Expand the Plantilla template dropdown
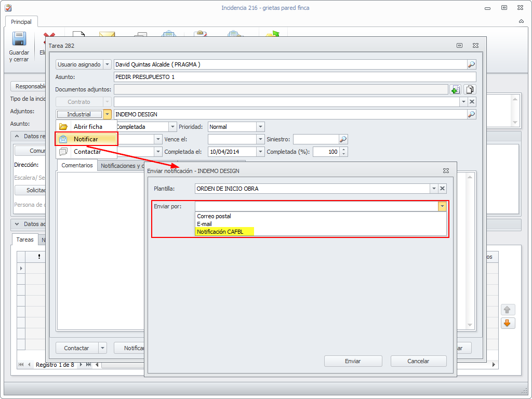The image size is (532, 399). click(x=433, y=189)
